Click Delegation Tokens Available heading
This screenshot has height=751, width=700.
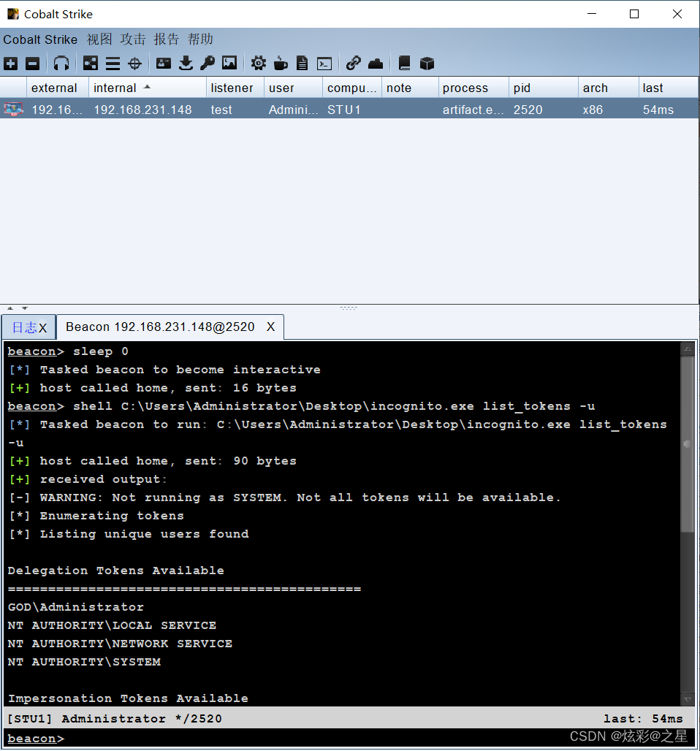click(x=116, y=571)
